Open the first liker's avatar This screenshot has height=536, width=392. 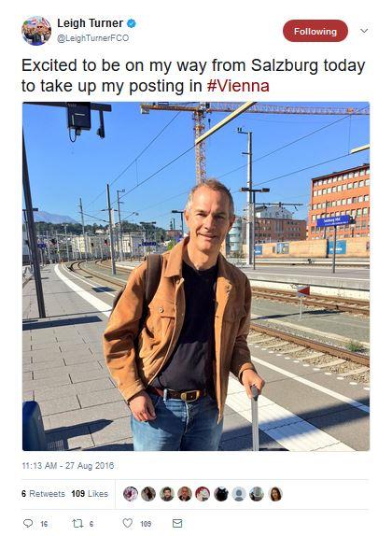point(131,494)
